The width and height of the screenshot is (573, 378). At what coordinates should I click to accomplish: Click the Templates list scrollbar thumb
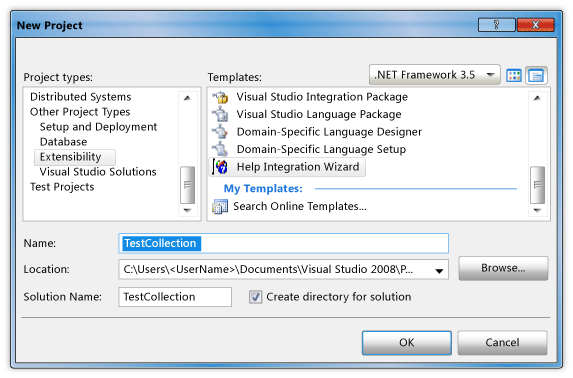pos(537,185)
